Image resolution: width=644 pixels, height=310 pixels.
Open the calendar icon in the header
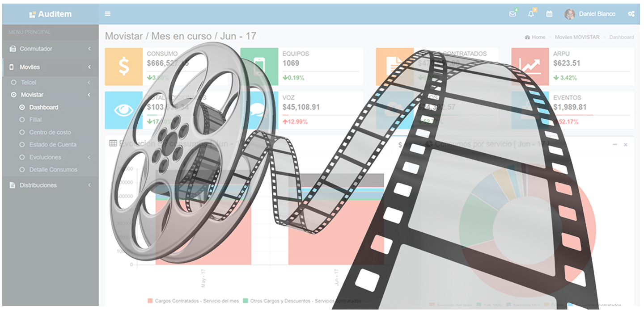[x=549, y=14]
